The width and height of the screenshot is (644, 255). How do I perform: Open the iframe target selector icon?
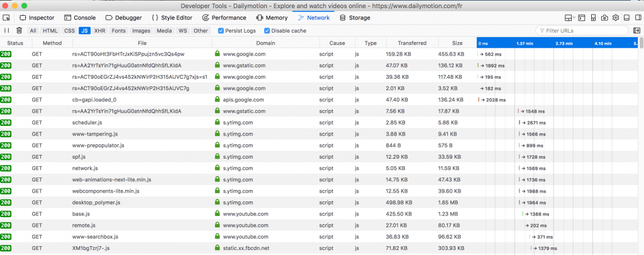(x=569, y=18)
